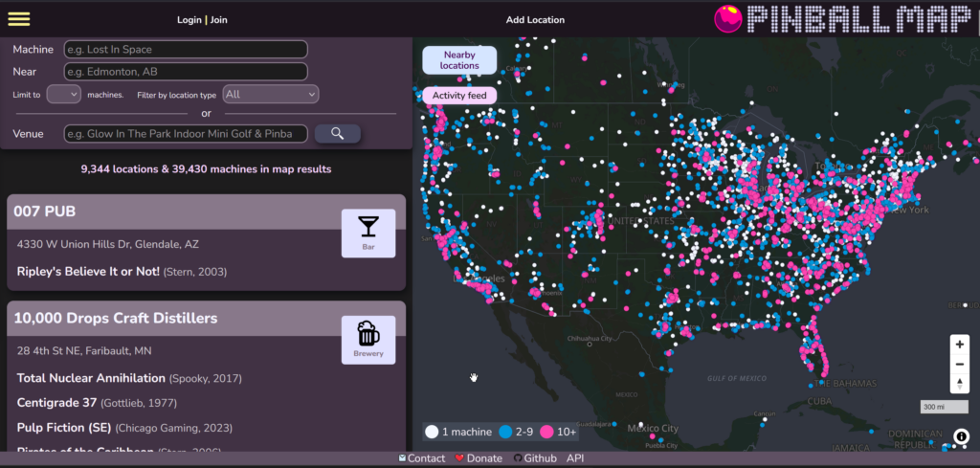
Task: Click the pink 10+ legend swatch
Action: pos(547,432)
